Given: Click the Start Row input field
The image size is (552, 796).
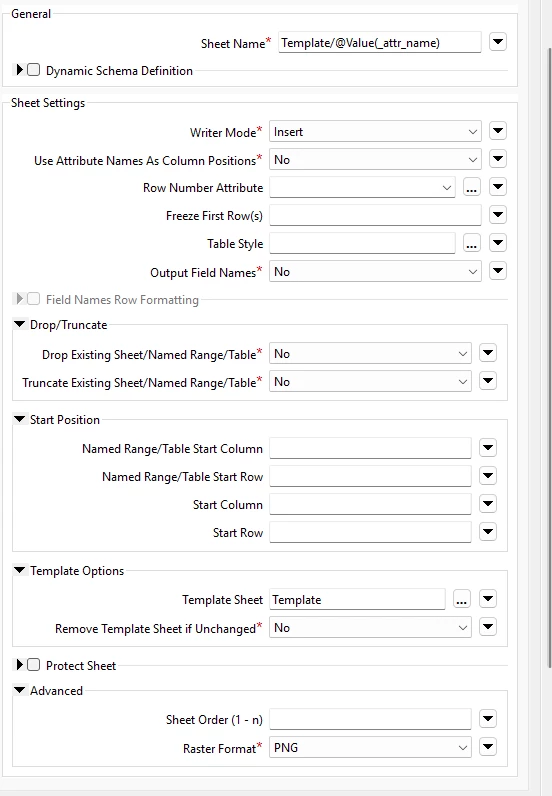Looking at the screenshot, I should tap(370, 533).
